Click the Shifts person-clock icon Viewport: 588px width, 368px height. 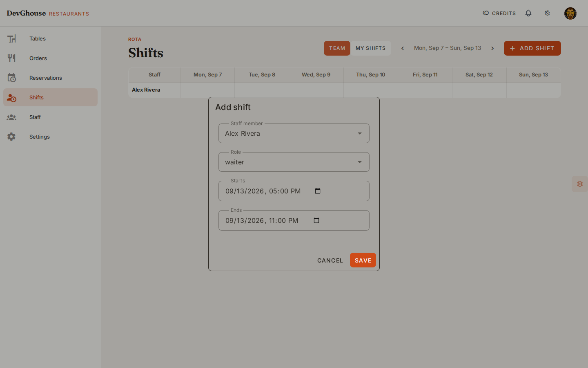(11, 97)
